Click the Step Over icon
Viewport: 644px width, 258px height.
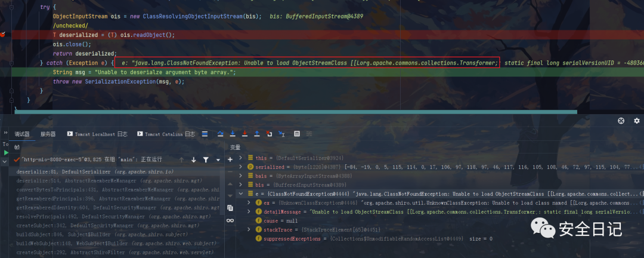click(220, 134)
